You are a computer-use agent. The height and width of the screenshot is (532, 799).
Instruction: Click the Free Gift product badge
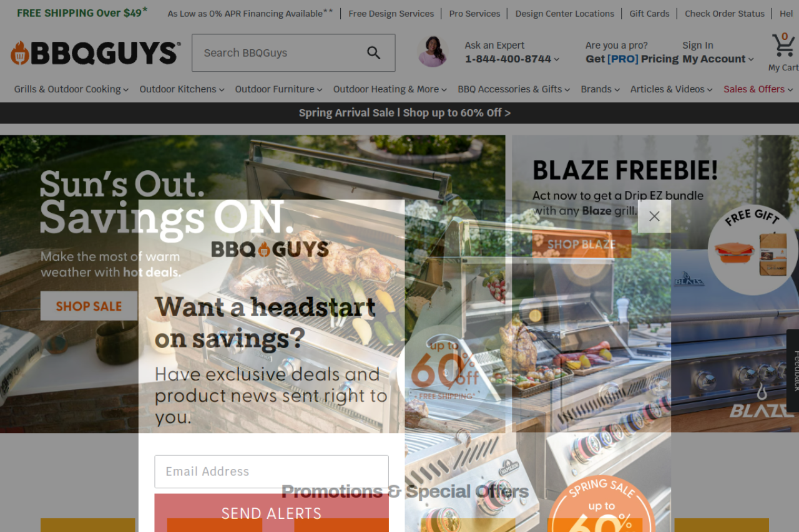tap(752, 249)
